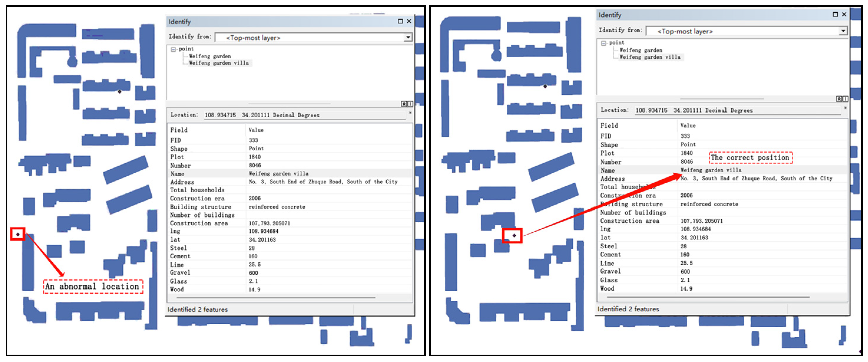This screenshot has width=868, height=362.
Task: Select 'Weifeng garden' in right Identify tree
Action: coord(641,50)
